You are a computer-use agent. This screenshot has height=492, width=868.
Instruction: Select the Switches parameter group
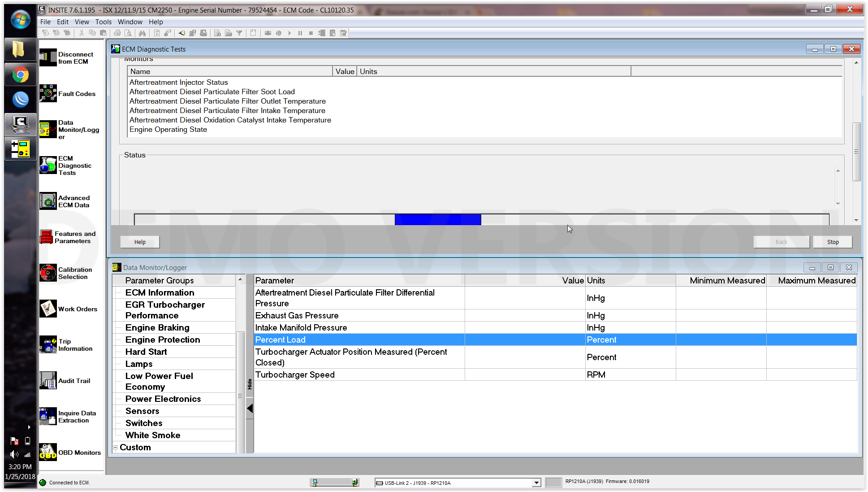point(144,423)
